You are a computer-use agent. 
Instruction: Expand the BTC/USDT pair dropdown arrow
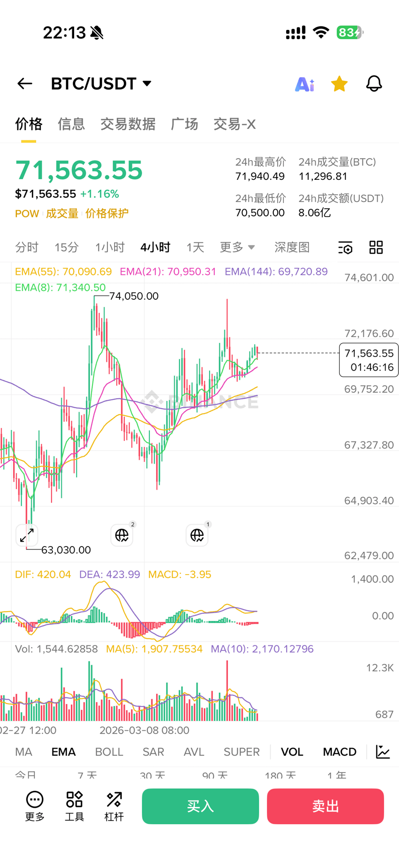(x=147, y=83)
